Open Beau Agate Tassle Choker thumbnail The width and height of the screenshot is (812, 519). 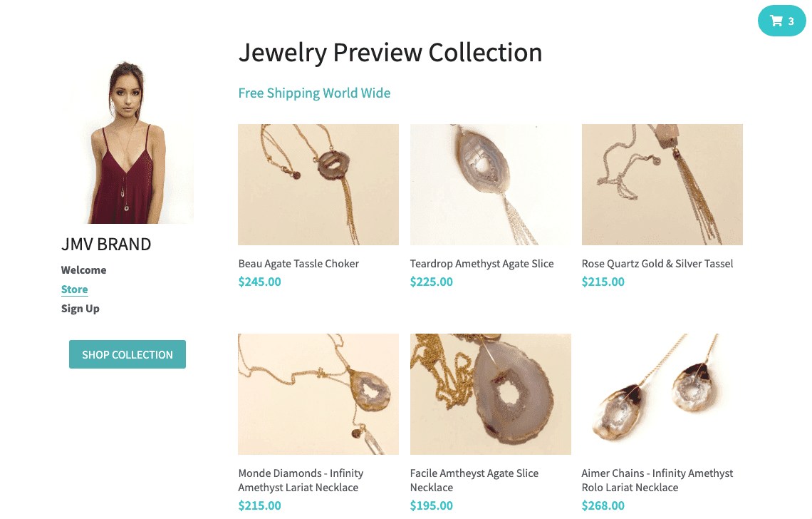(x=318, y=185)
